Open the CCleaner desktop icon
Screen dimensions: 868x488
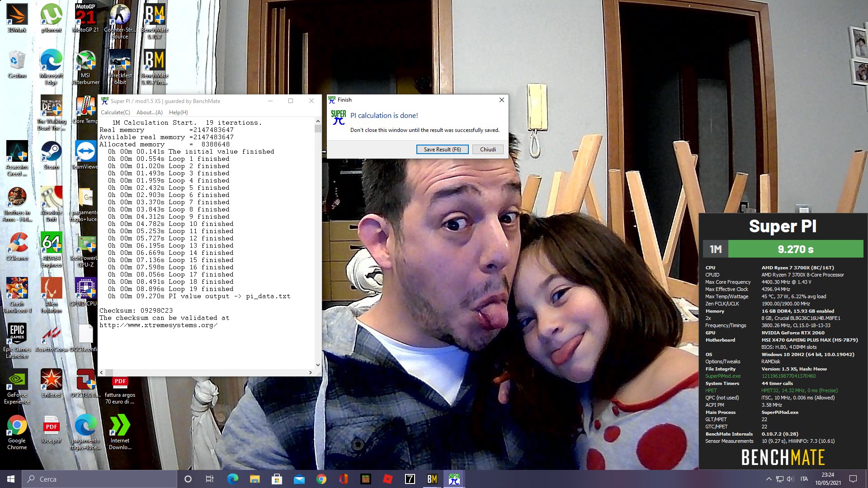point(17,246)
